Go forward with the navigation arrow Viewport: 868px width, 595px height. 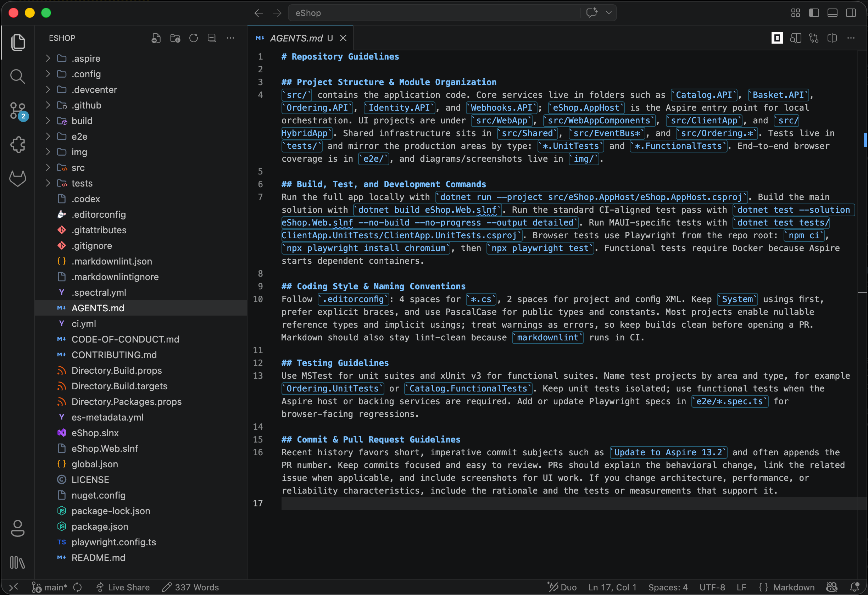tap(277, 13)
